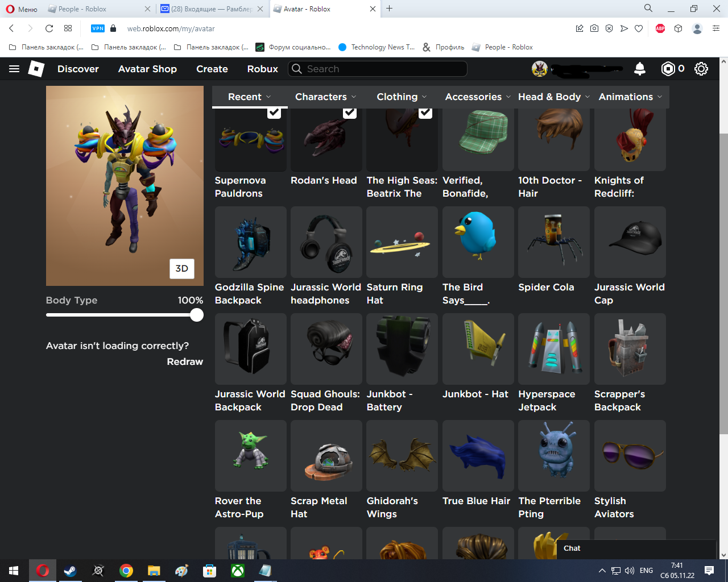Go to Roblox home via logo
This screenshot has width=728, height=582.
coord(36,69)
